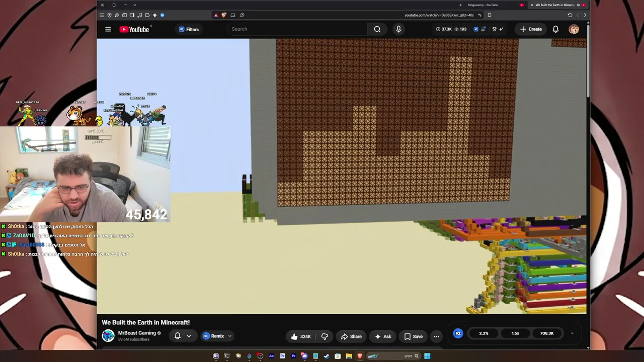Image resolution: width=644 pixels, height=362 pixels.
Task: Open a new browser tab with plus
Action: tap(460, 5)
